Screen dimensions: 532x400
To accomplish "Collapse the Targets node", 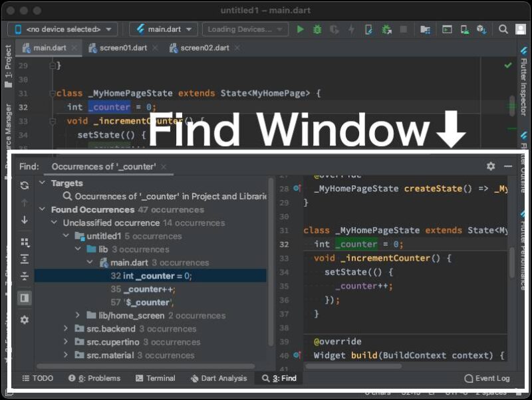I will point(42,183).
